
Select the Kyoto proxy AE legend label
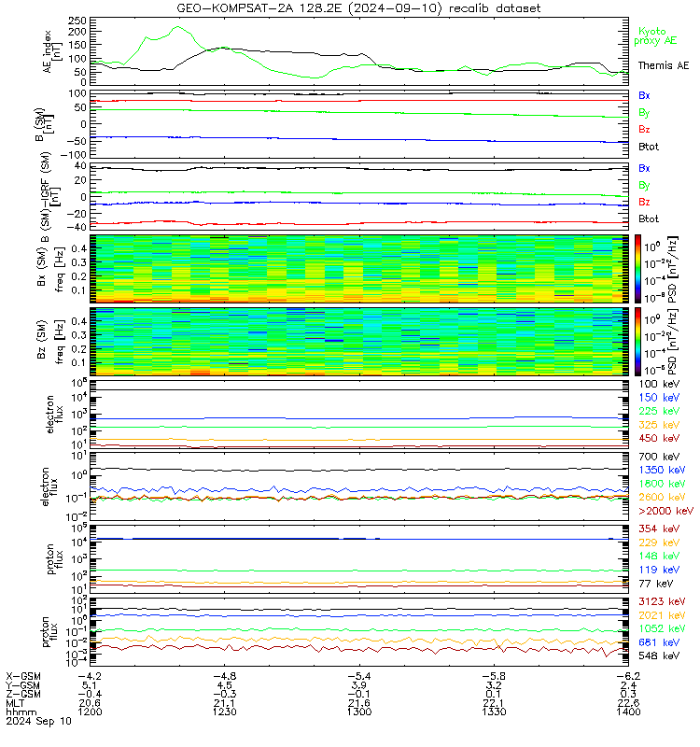click(655, 36)
